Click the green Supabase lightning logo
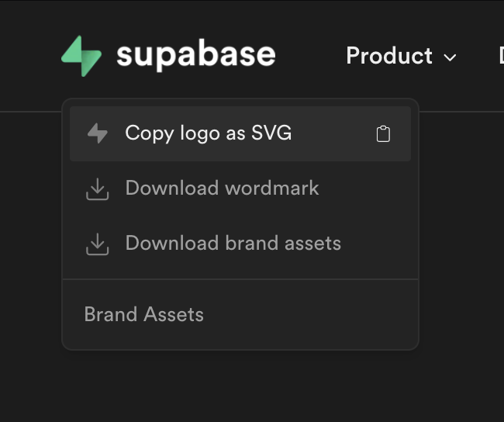Image resolution: width=504 pixels, height=422 pixels. pos(81,56)
